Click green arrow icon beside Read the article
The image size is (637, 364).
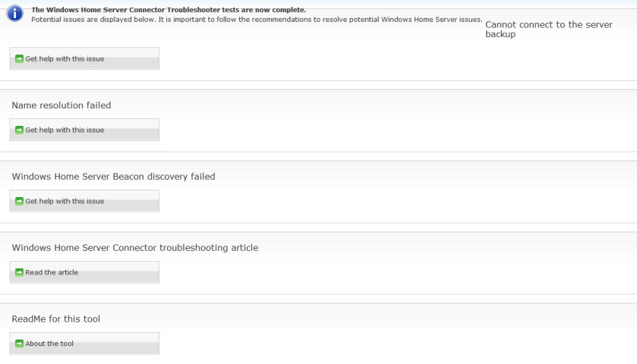click(19, 272)
